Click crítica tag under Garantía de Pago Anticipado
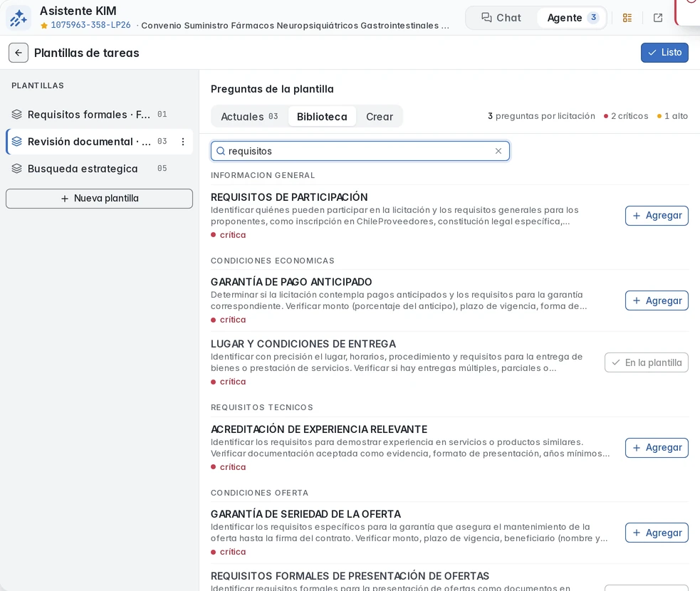Image resolution: width=700 pixels, height=591 pixels. click(228, 320)
